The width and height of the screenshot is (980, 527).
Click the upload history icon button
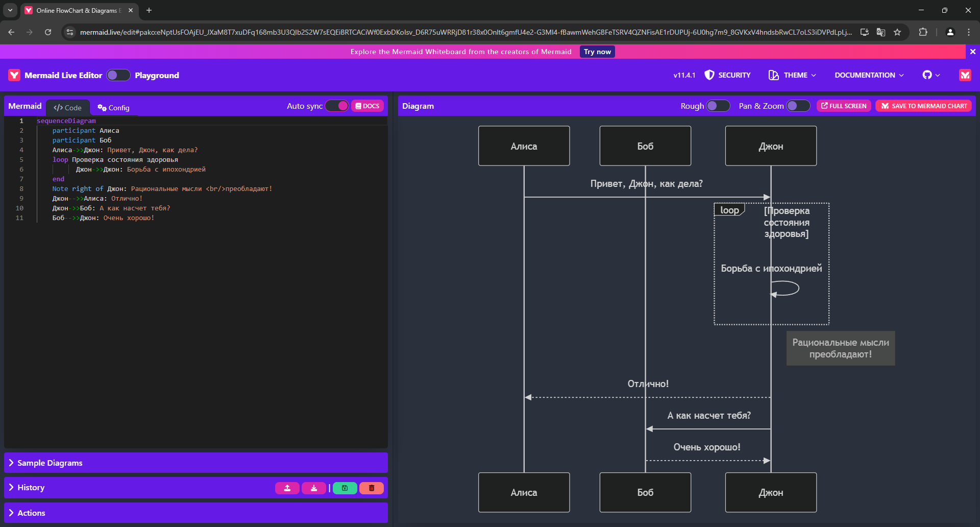point(287,488)
